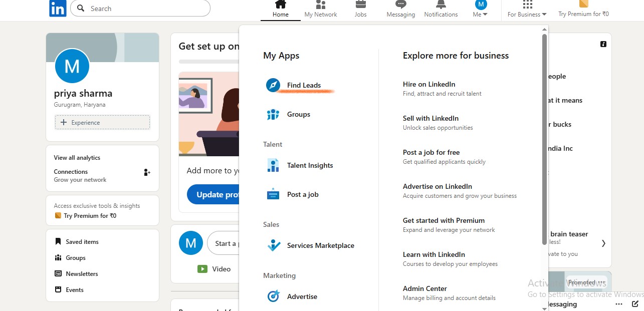644x311 pixels.
Task: Click the Events sidebar text
Action: (x=75, y=289)
